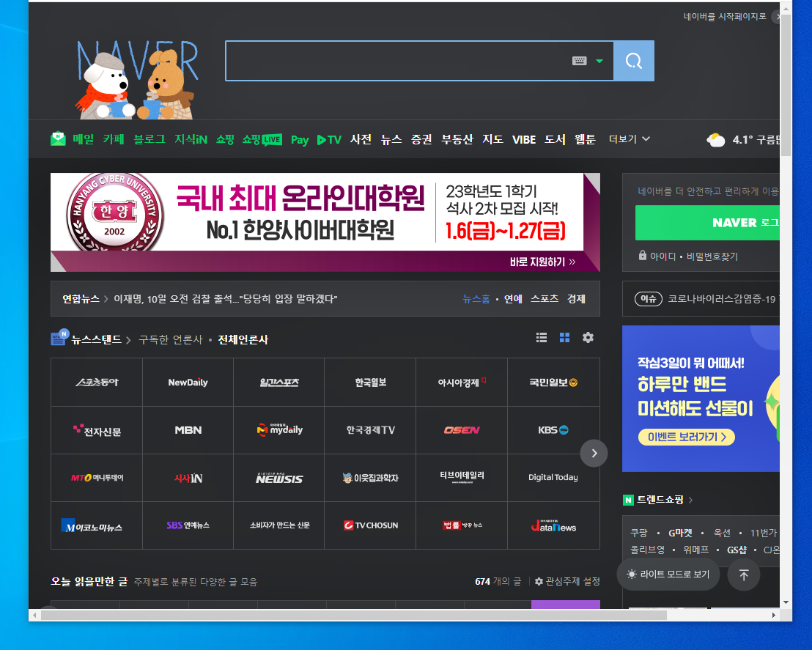Open 쇼핑 in the navigation menu
Screen dimensions: 812x650
point(225,139)
